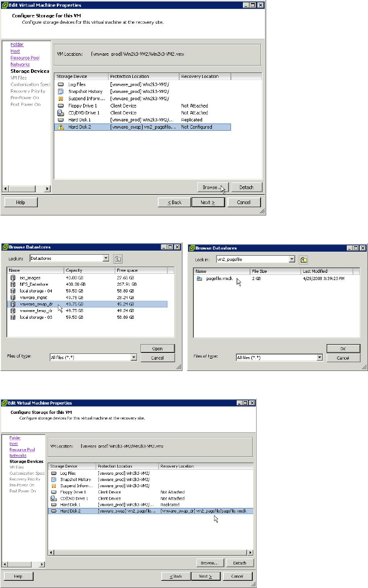Select vmware_swap_dr datastore icon
368x588 pixels.
13,304
